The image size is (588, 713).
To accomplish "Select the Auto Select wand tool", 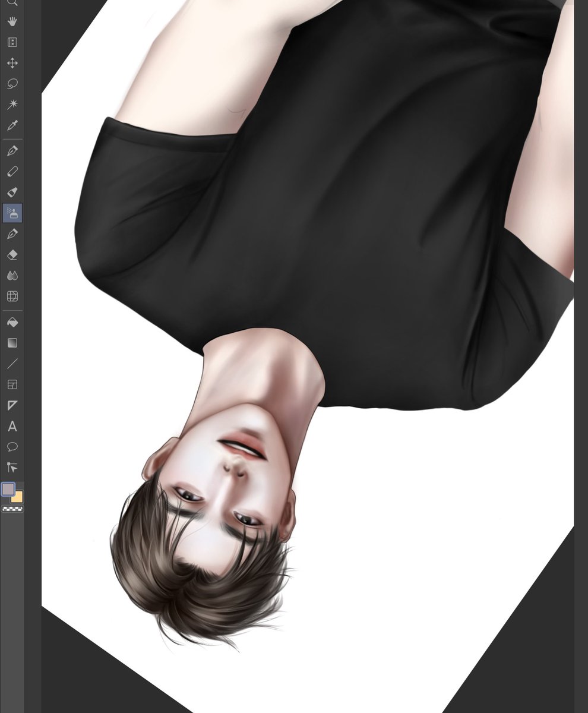I will click(12, 104).
